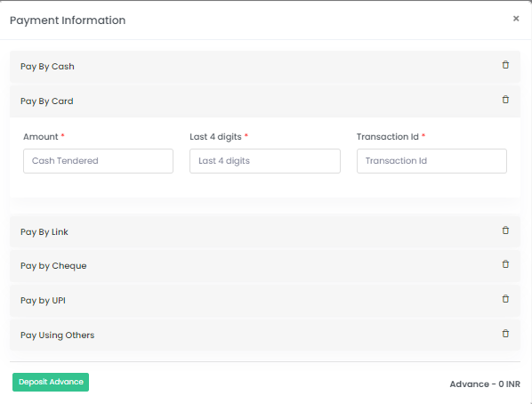Image resolution: width=532 pixels, height=404 pixels.
Task: Click the Payment Information title
Action: (68, 20)
